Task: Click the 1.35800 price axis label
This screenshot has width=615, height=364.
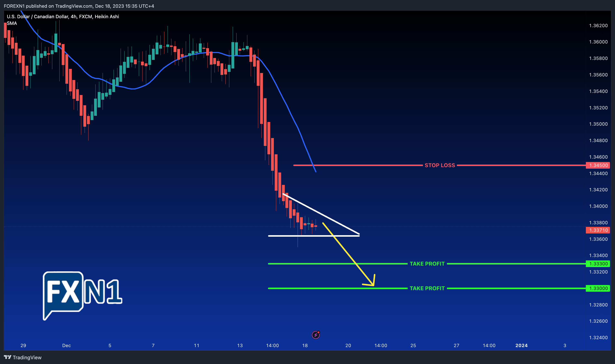Action: (598, 58)
